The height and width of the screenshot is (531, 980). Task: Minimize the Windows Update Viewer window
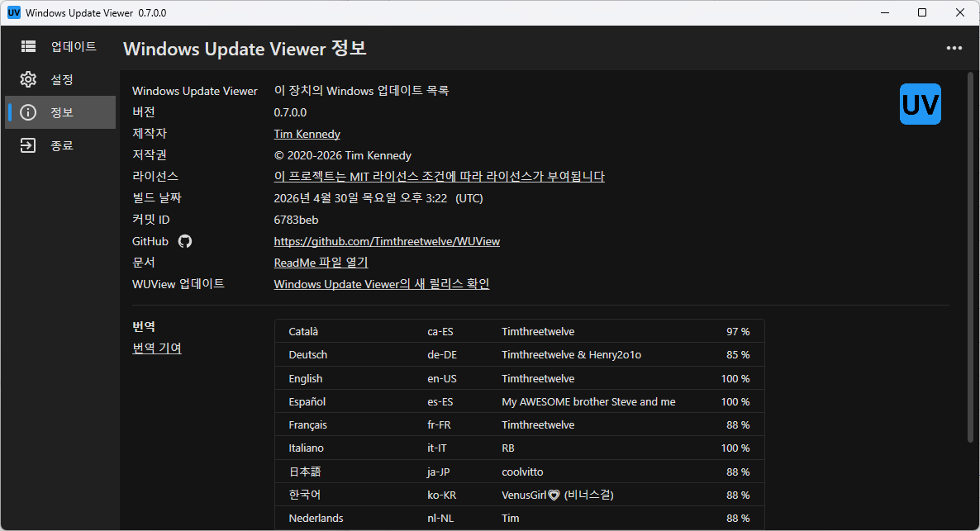point(885,12)
